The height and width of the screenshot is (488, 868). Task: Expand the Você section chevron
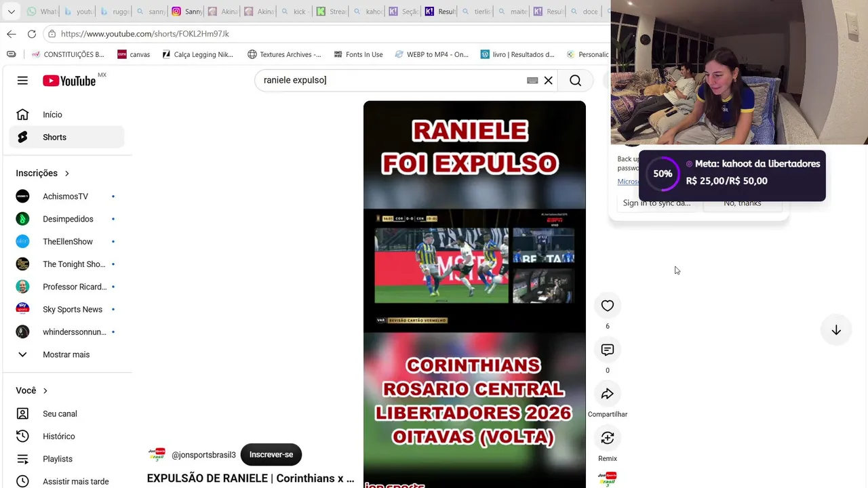(45, 391)
